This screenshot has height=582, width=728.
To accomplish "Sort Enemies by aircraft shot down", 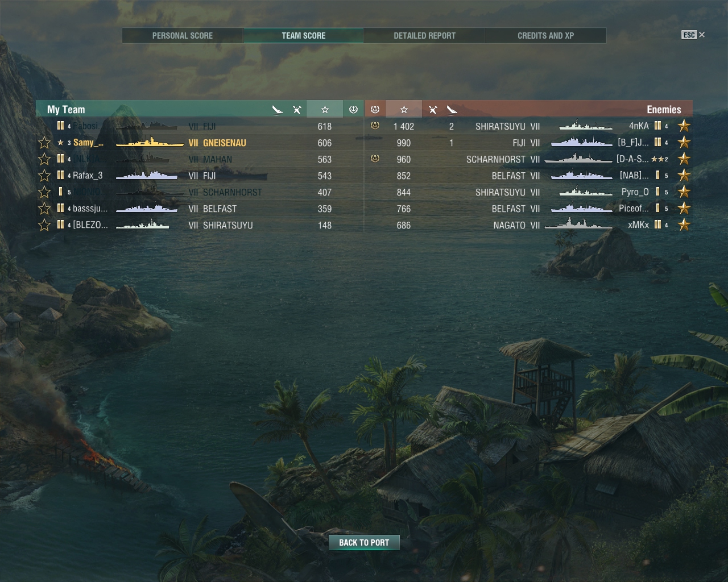I will click(x=452, y=110).
